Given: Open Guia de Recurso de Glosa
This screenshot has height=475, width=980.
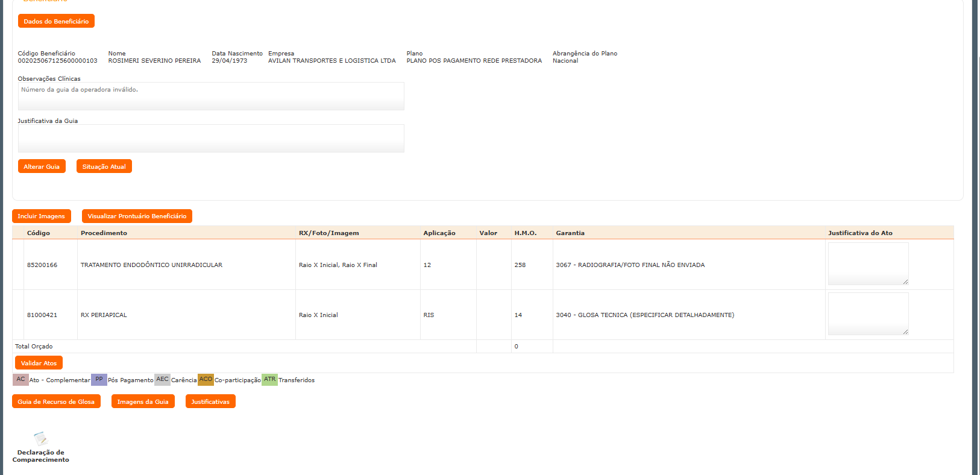Looking at the screenshot, I should point(56,401).
